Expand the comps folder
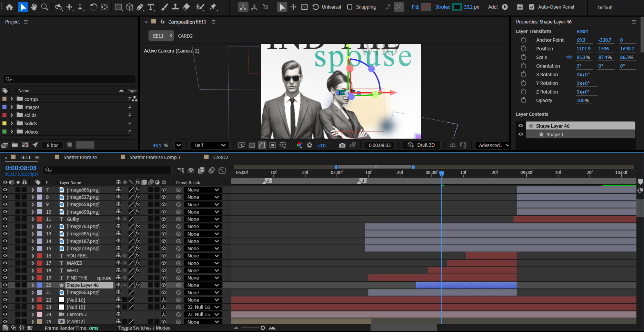The height and width of the screenshot is (332, 644). point(12,99)
